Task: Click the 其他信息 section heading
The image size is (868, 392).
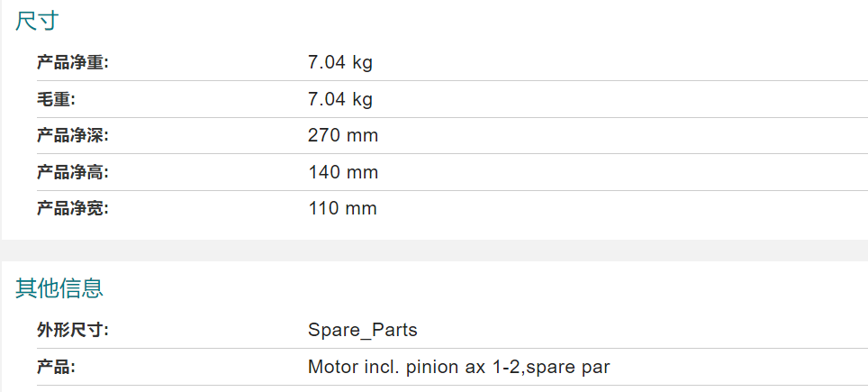Action: tap(59, 288)
